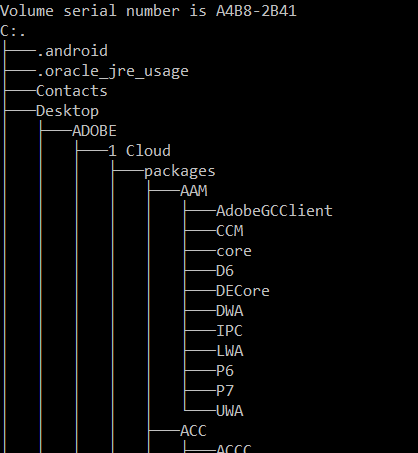Image resolution: width=418 pixels, height=453 pixels.
Task: Select the lowercase "core" folder entry
Action: coord(234,251)
